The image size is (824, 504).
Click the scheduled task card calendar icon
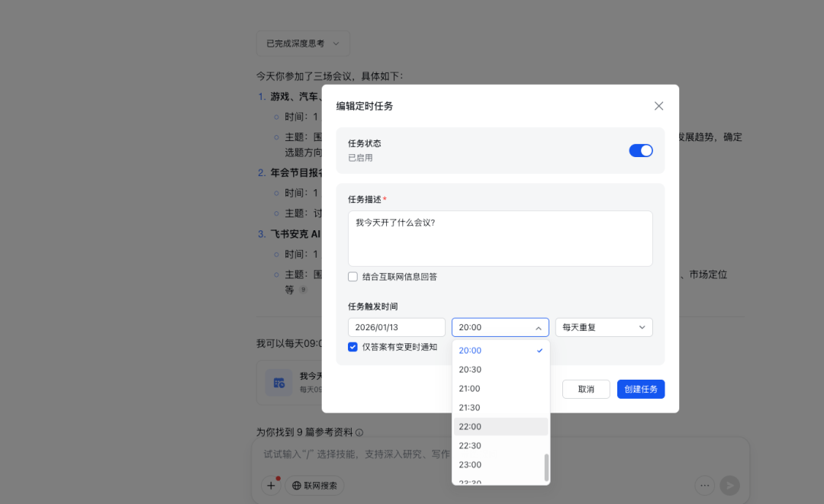click(278, 383)
